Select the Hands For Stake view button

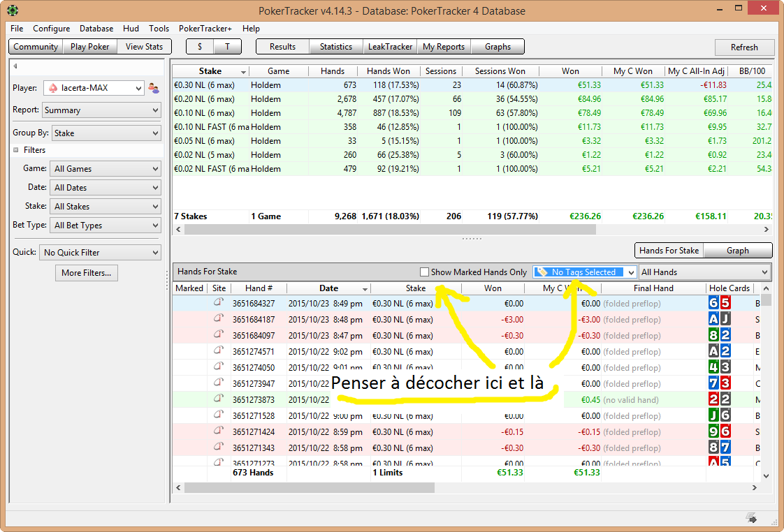pos(669,250)
